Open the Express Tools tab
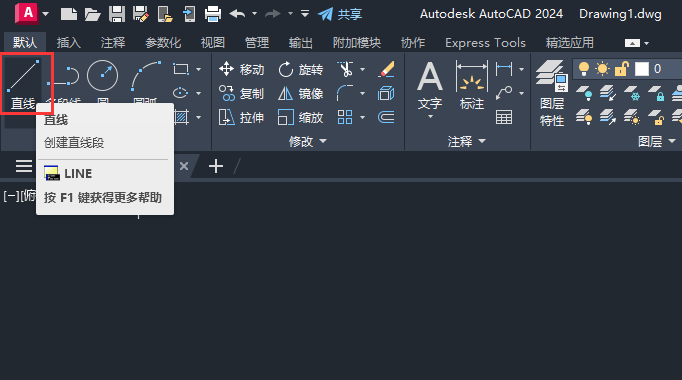Screen dimensions: 682x380 pos(485,43)
